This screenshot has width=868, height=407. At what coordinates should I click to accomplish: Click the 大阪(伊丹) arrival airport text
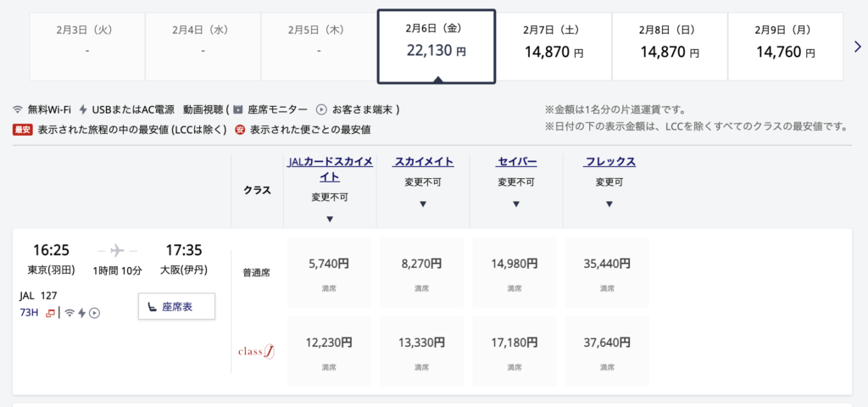tap(183, 270)
